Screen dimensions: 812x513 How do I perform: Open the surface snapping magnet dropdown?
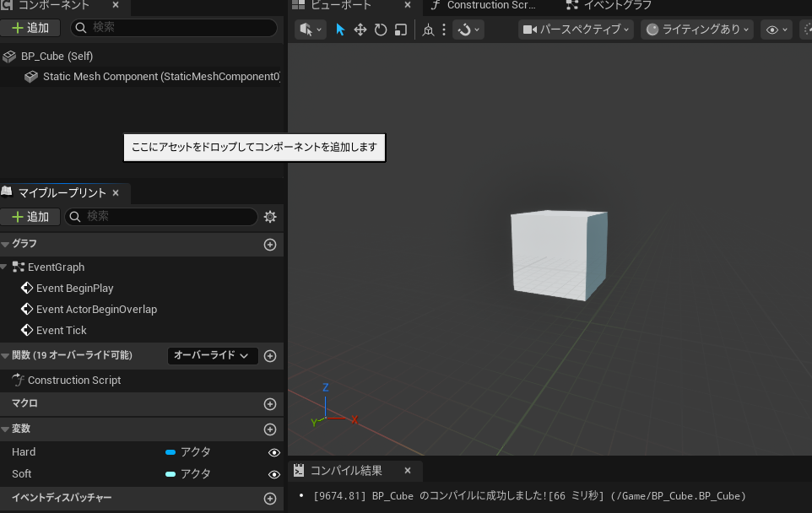(468, 30)
